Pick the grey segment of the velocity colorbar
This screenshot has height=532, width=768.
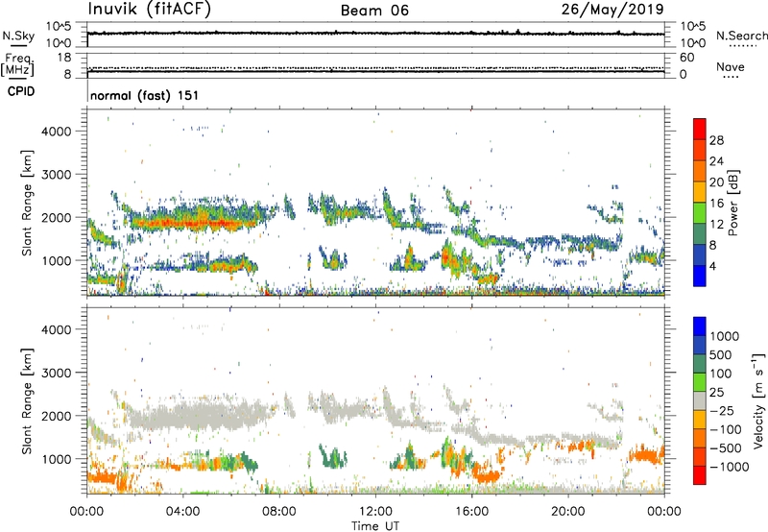pyautogui.click(x=700, y=400)
